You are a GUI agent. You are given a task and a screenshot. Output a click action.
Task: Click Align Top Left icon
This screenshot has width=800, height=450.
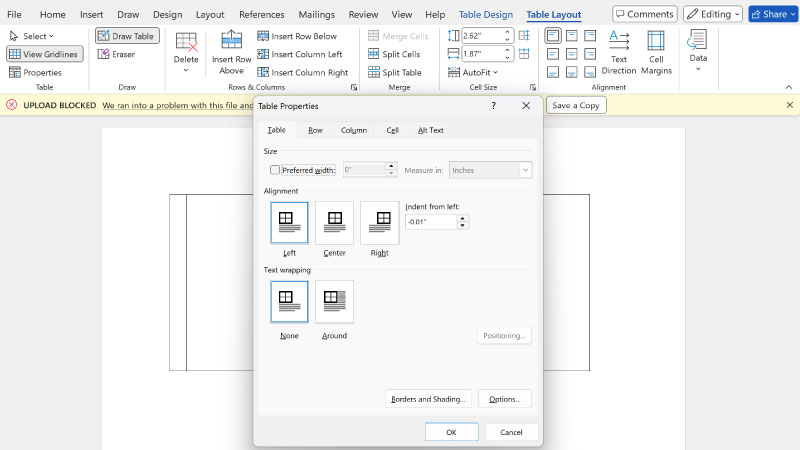click(x=553, y=36)
